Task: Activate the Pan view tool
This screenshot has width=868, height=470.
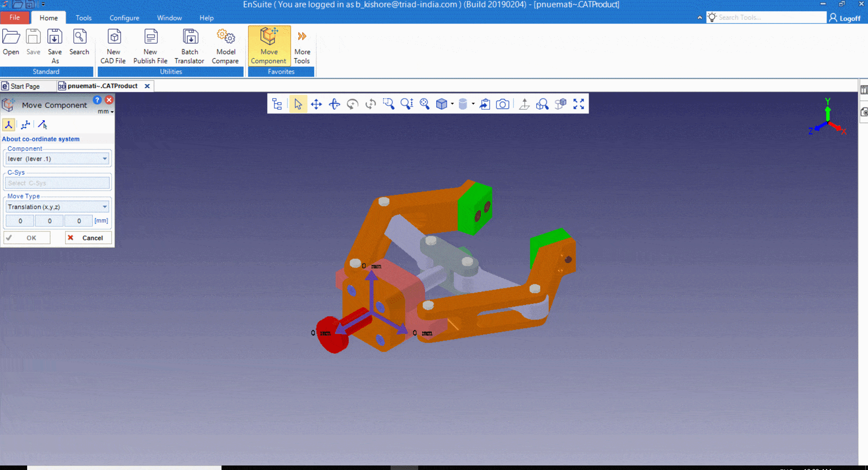Action: 316,104
